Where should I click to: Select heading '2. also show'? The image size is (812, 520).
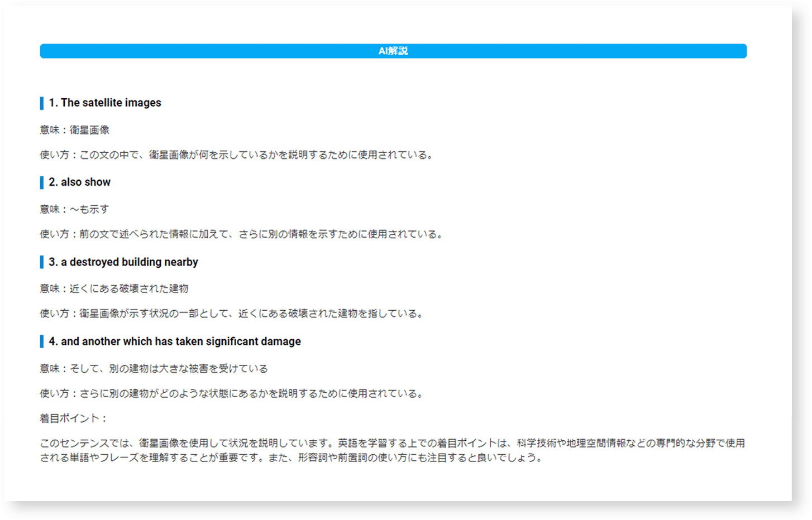click(80, 182)
